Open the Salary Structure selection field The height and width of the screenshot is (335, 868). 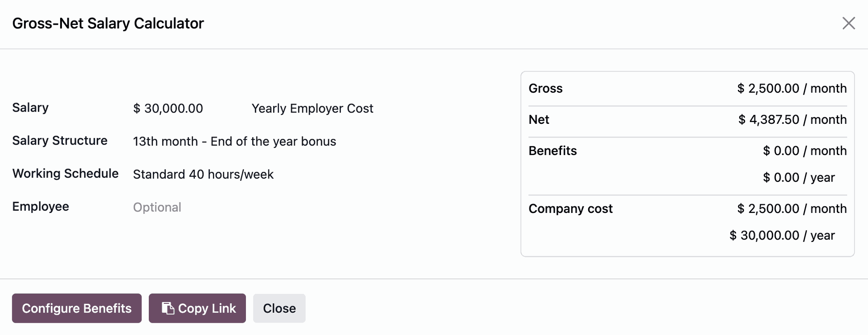coord(234,142)
